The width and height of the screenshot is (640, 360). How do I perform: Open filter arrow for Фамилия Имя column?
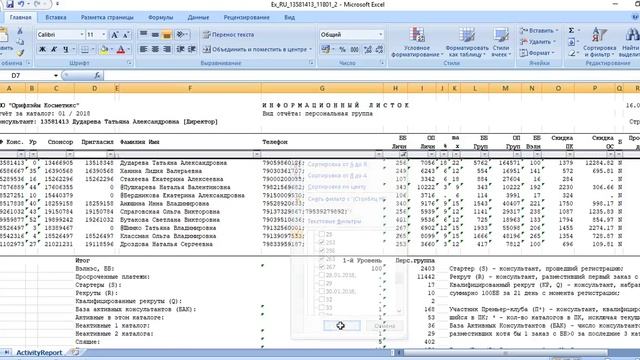257,154
